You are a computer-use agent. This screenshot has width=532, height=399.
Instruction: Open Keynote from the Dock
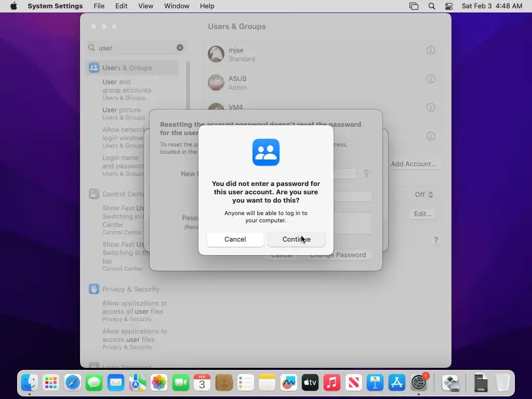(375, 383)
